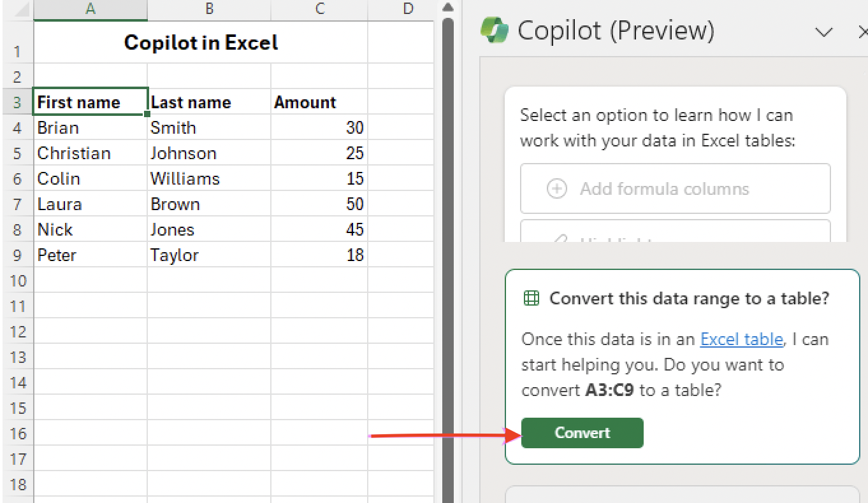Select the 'First name' header cell
This screenshot has width=868, height=503.
click(x=90, y=102)
